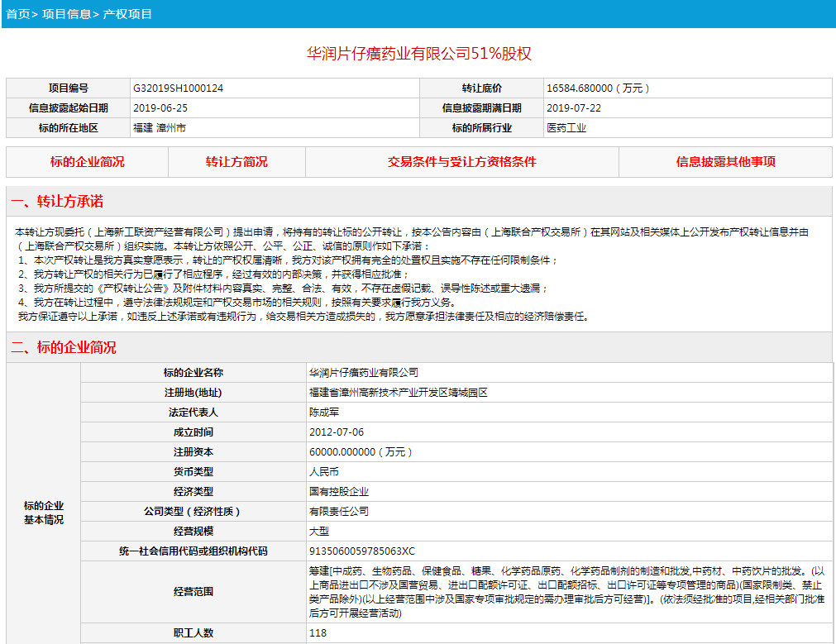Click the 货币类型 label
This screenshot has width=836, height=644.
193,472
